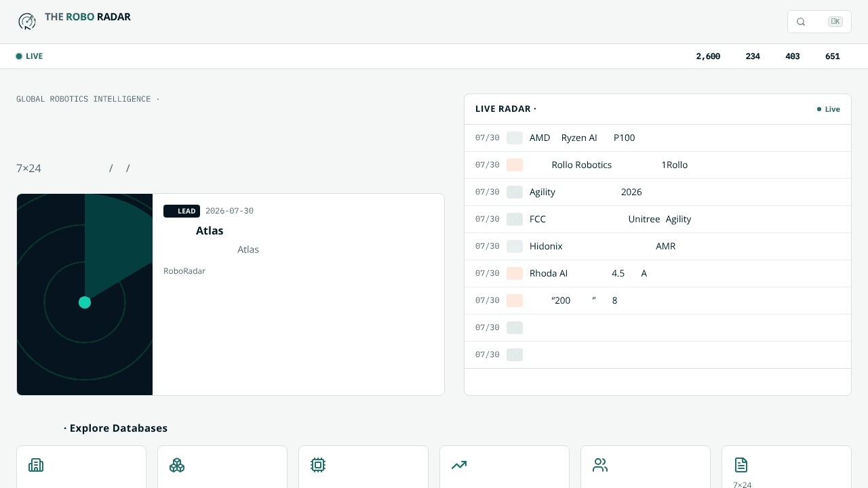868x488 pixels.
Task: Select the 403 stat in the ticker bar
Action: (x=793, y=56)
